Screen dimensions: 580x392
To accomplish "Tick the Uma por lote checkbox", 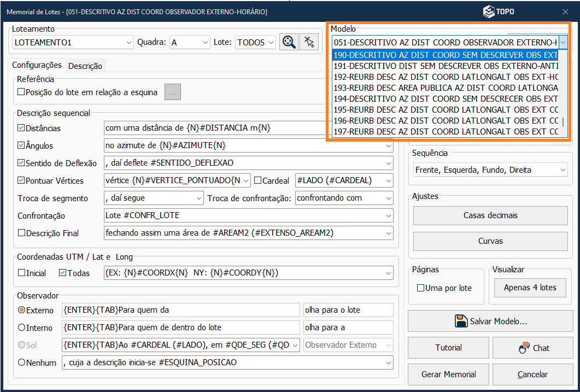I will point(420,288).
